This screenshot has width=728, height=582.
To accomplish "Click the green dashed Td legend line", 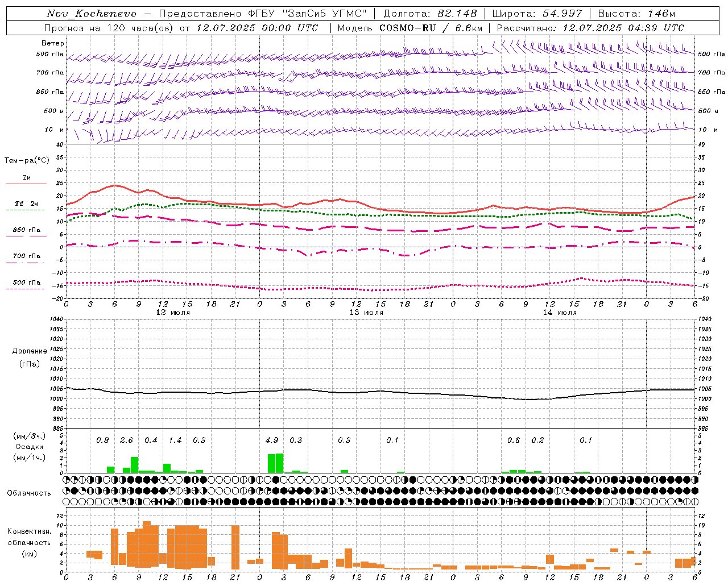I will pos(25,210).
